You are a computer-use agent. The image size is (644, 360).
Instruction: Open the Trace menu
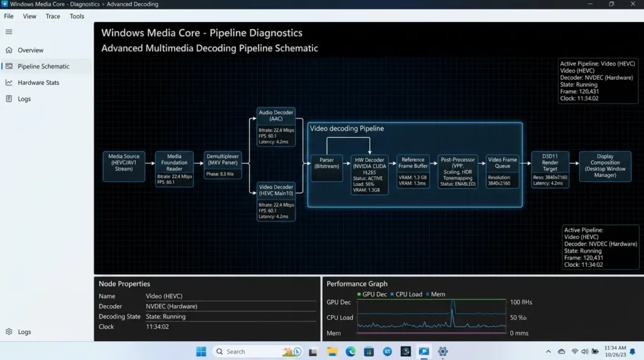tap(53, 16)
